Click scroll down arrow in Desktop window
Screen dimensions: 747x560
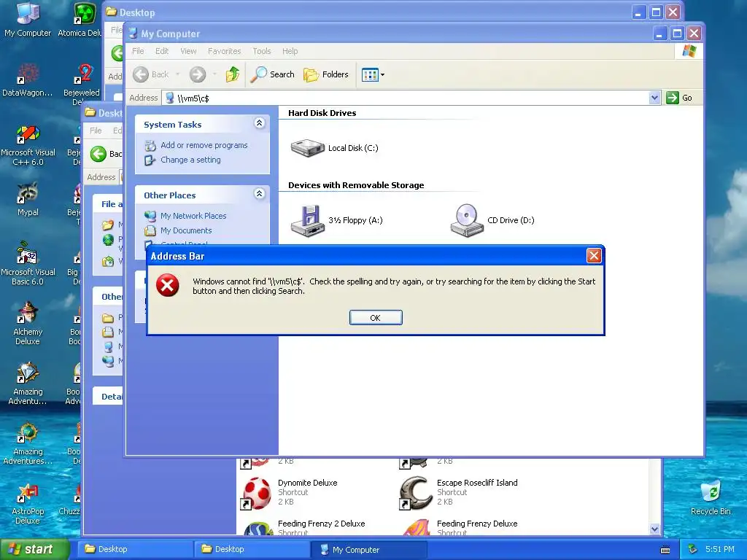[x=654, y=529]
